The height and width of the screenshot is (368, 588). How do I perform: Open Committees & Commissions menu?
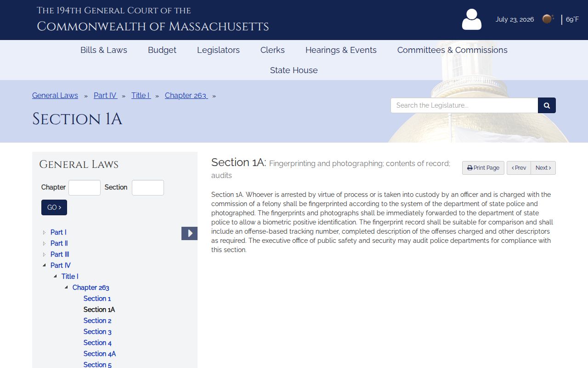pos(452,50)
